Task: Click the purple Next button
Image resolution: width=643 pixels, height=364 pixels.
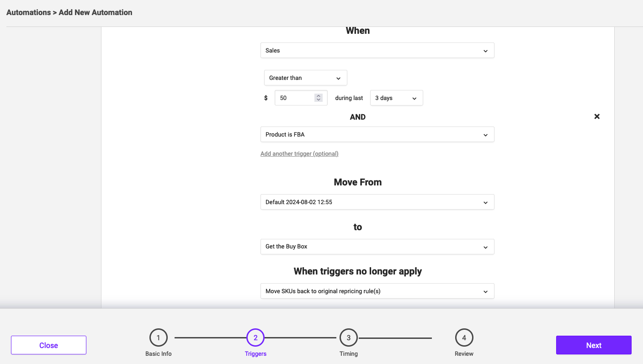Action: 593,345
